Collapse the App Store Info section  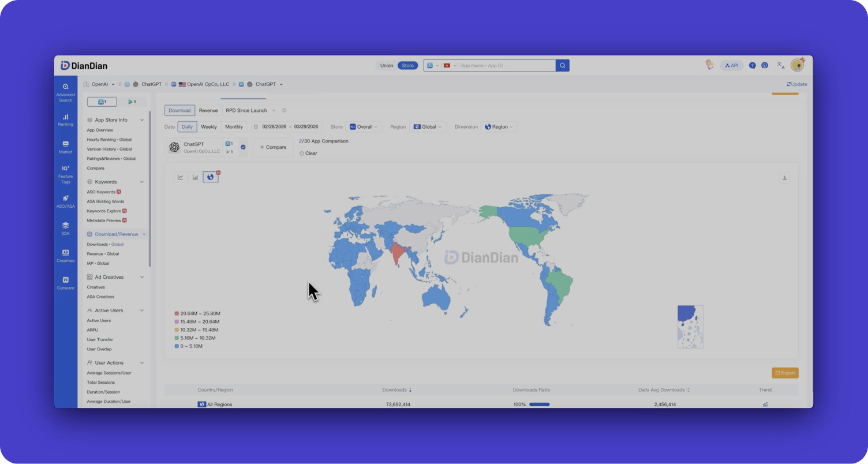coord(142,120)
